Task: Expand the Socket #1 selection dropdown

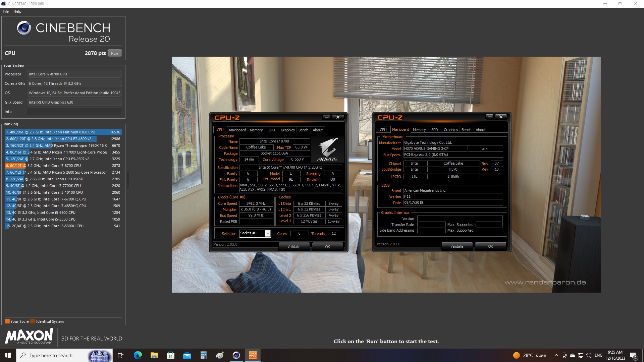Action: pos(268,233)
